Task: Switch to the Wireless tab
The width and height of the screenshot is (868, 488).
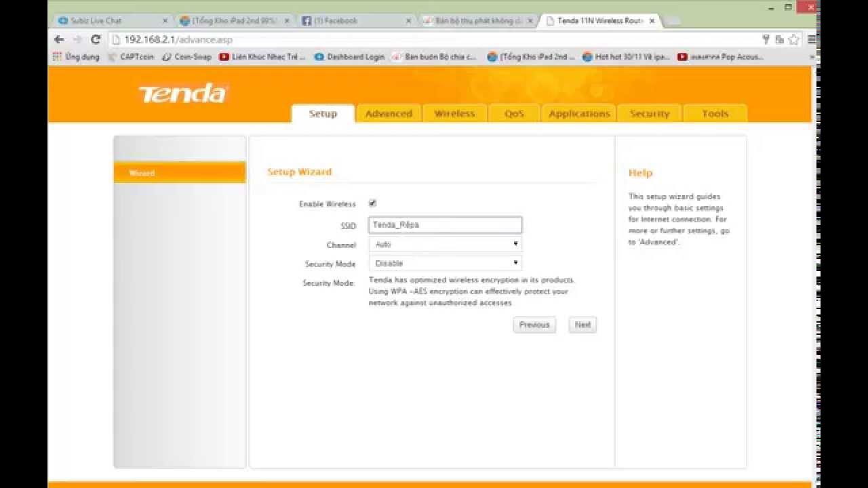Action: pyautogui.click(x=454, y=114)
